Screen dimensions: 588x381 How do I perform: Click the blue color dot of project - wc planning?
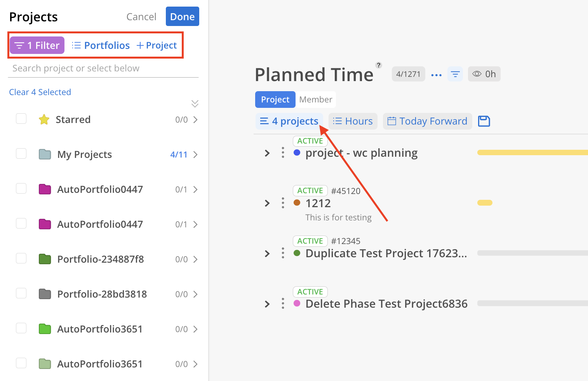pos(297,153)
